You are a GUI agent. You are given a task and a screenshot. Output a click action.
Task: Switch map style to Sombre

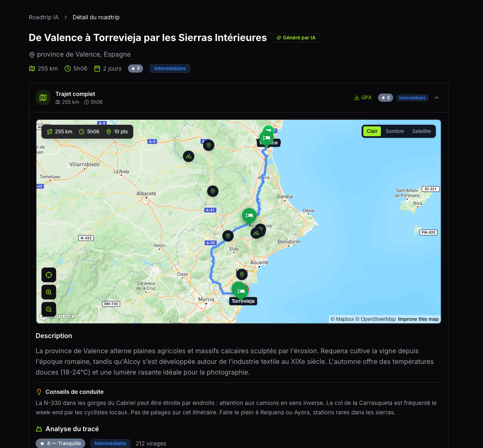coord(394,131)
